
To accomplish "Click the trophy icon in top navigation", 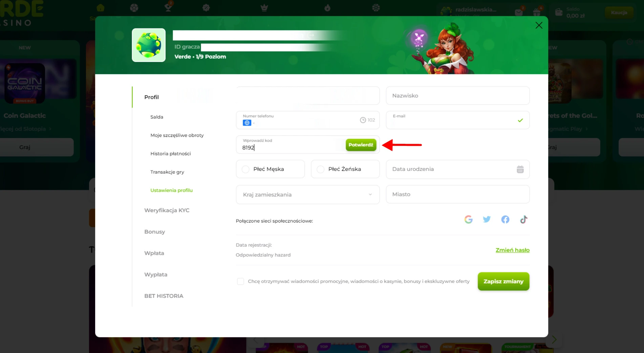I will tap(168, 7).
